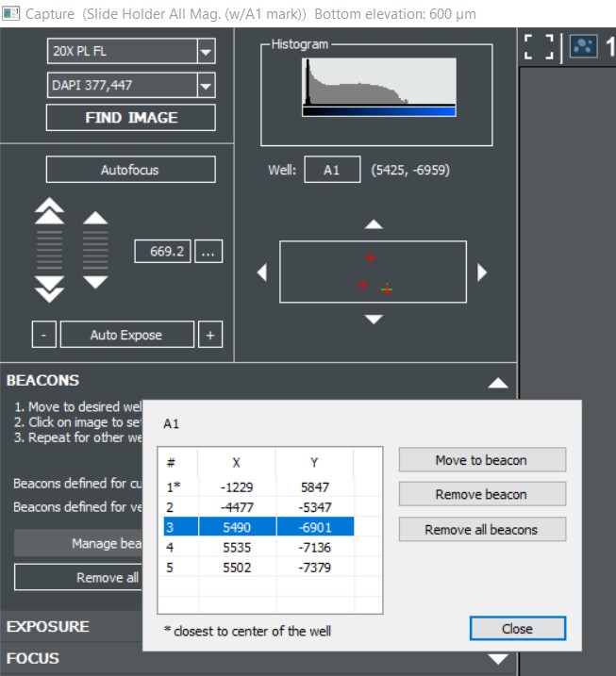Move the stage right with the arrow

(483, 272)
